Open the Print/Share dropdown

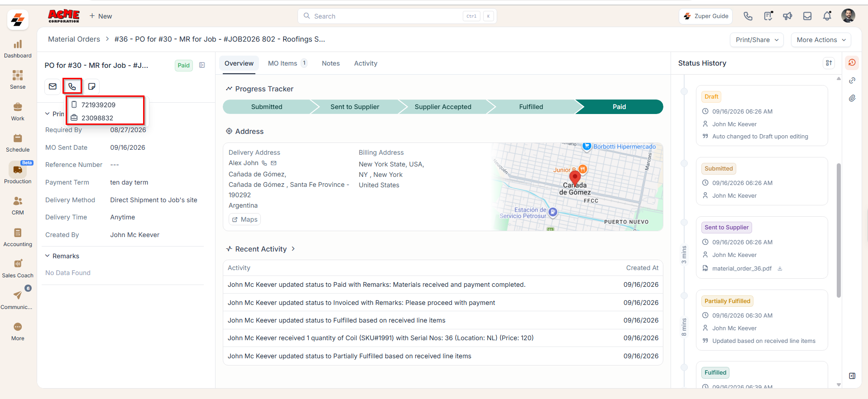pos(757,40)
